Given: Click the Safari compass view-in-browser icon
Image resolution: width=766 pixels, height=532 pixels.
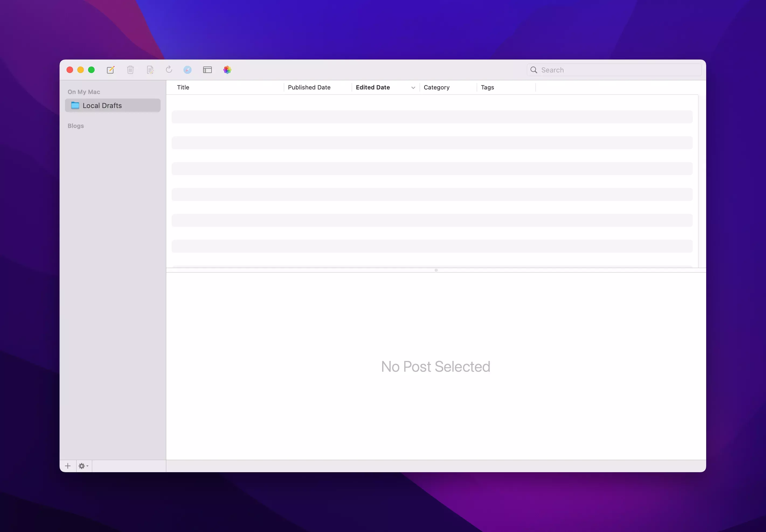Looking at the screenshot, I should pyautogui.click(x=187, y=70).
